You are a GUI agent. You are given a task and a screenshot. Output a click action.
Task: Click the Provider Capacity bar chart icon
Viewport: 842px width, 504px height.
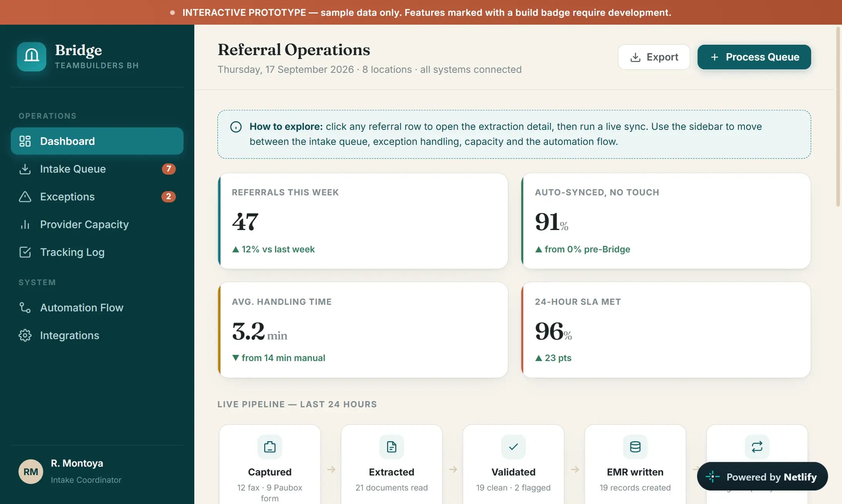click(x=25, y=224)
